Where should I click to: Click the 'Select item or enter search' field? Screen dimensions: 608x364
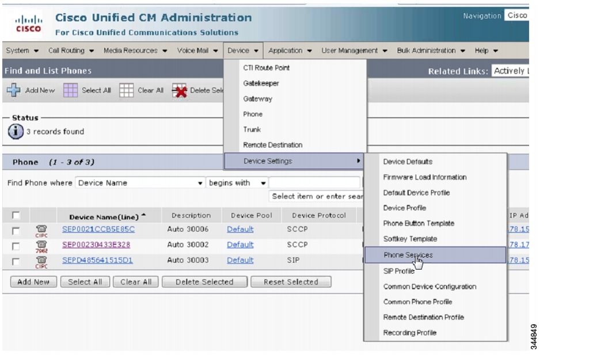[317, 196]
